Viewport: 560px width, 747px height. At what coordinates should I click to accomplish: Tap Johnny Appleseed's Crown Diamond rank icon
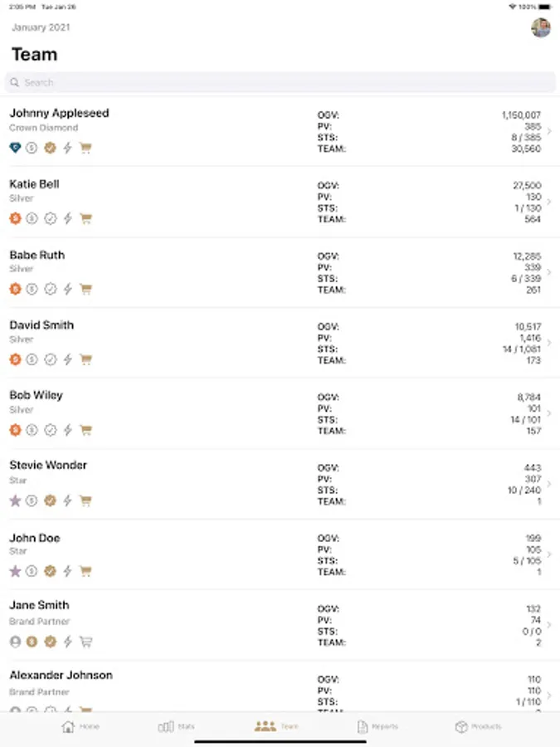tap(15, 148)
